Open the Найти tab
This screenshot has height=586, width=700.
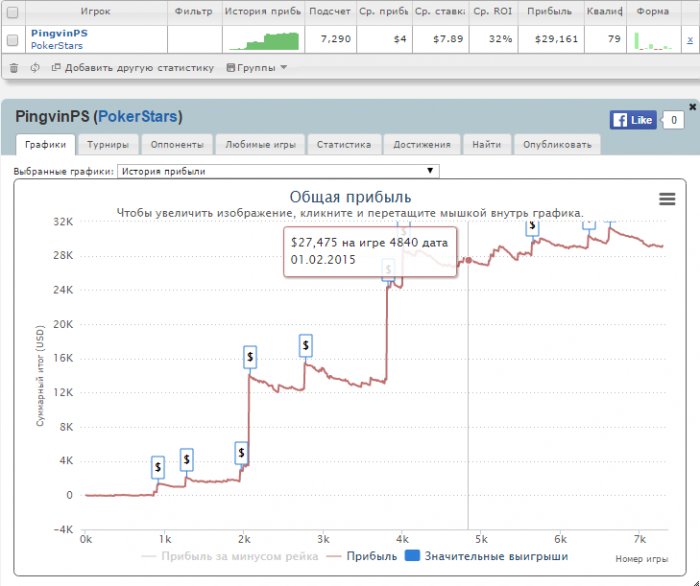click(487, 145)
